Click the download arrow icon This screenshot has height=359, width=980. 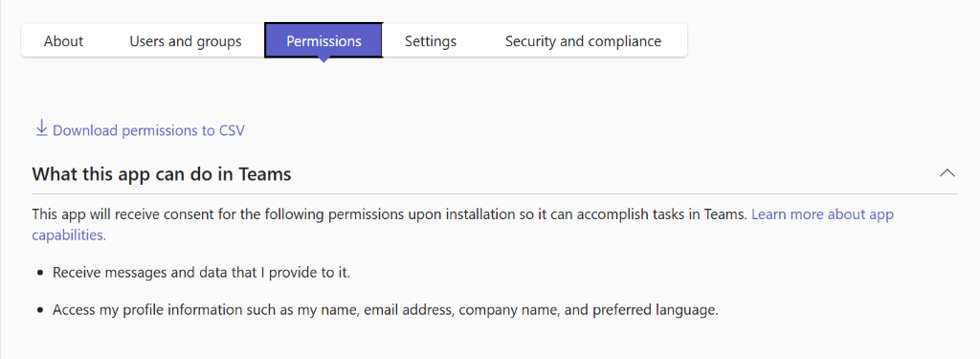coord(41,129)
